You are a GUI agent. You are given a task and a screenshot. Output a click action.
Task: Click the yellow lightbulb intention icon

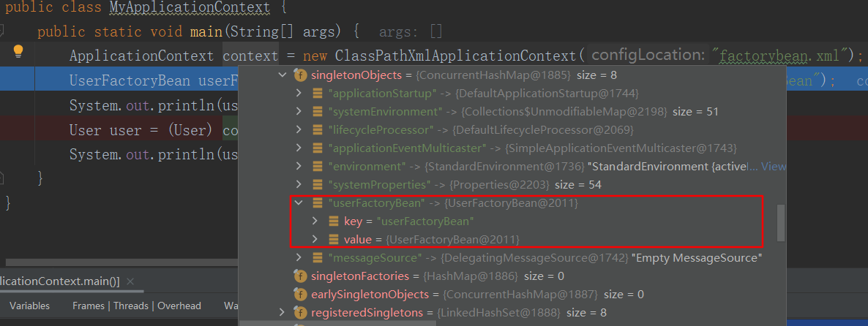[x=18, y=51]
